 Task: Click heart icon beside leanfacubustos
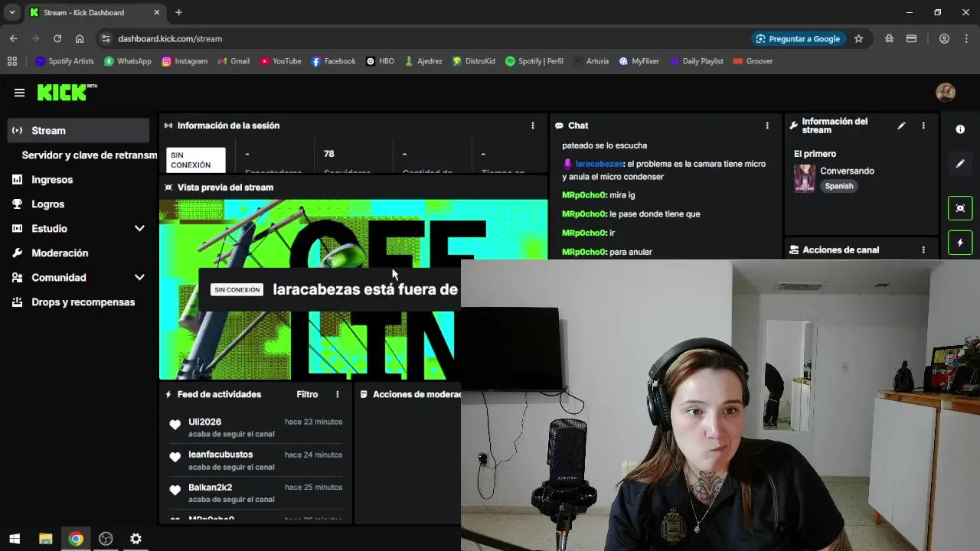[x=175, y=458]
